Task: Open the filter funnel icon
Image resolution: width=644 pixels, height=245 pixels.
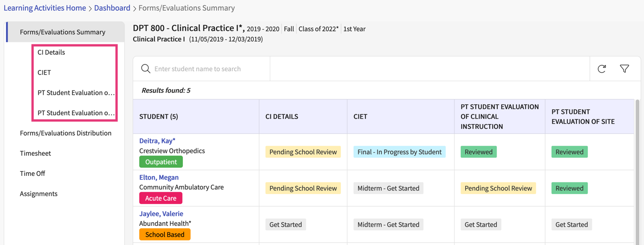Action: (x=624, y=69)
